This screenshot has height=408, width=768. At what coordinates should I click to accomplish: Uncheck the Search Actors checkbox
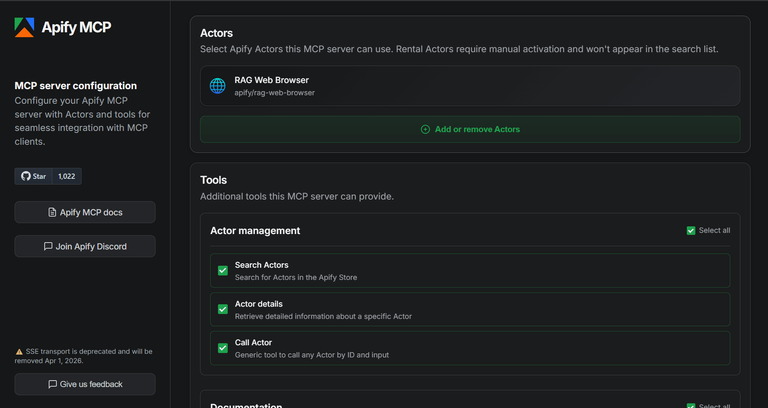(x=223, y=270)
